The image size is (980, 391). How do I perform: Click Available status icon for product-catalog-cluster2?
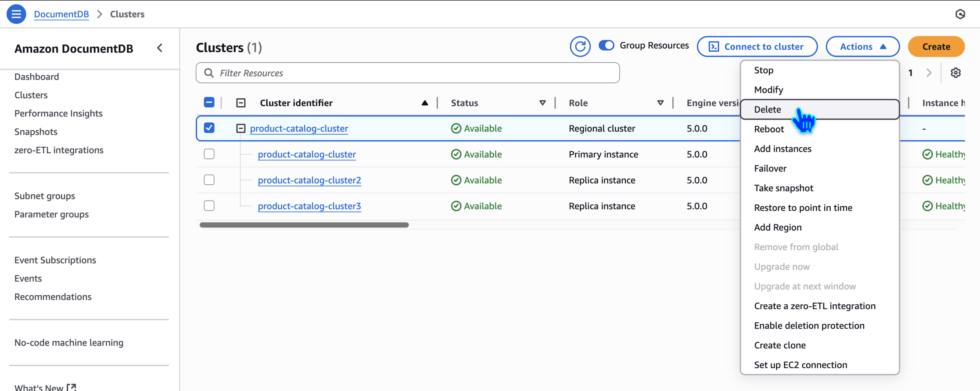456,180
